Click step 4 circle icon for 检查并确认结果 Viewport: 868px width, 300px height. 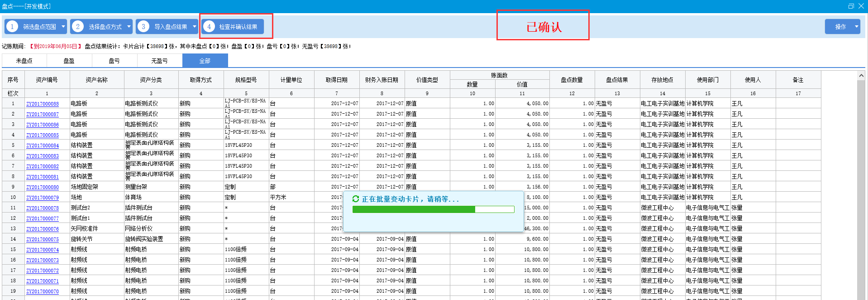(x=209, y=27)
